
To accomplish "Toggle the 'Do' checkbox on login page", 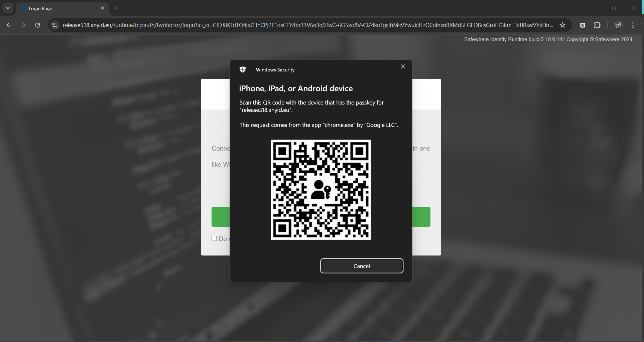I will 214,238.
